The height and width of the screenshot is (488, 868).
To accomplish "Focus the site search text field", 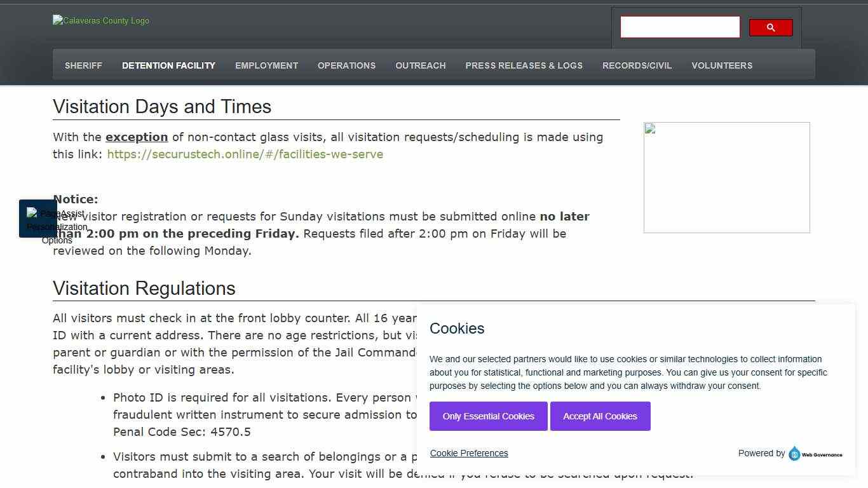I will pyautogui.click(x=680, y=27).
